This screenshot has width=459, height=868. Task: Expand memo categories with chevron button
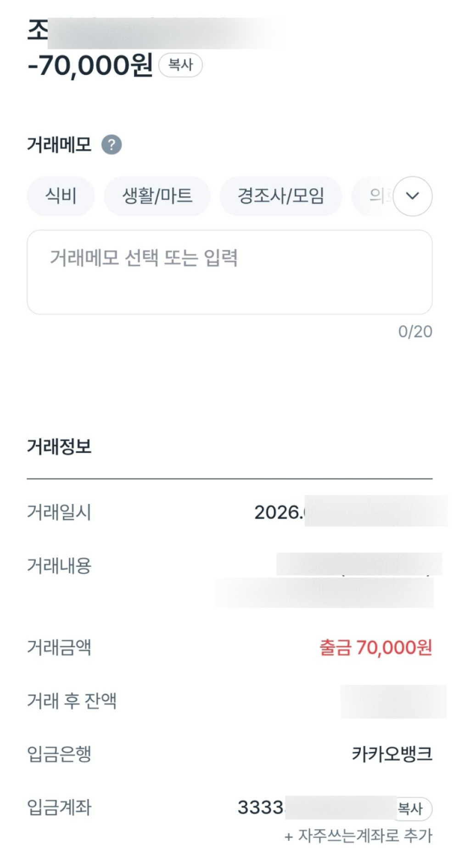[x=413, y=196]
